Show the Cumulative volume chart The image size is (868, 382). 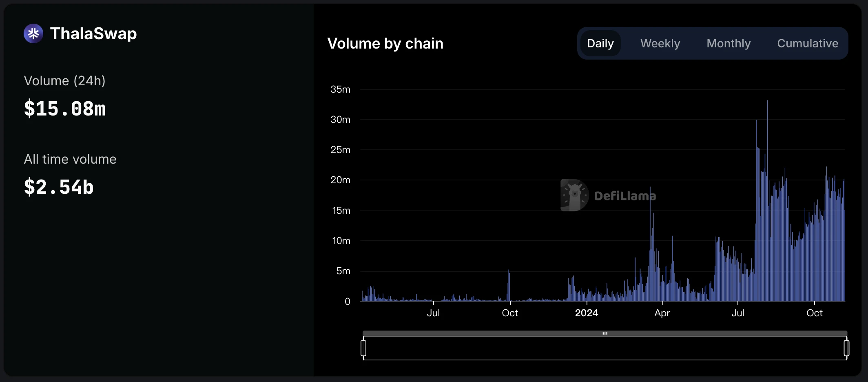[x=807, y=43]
